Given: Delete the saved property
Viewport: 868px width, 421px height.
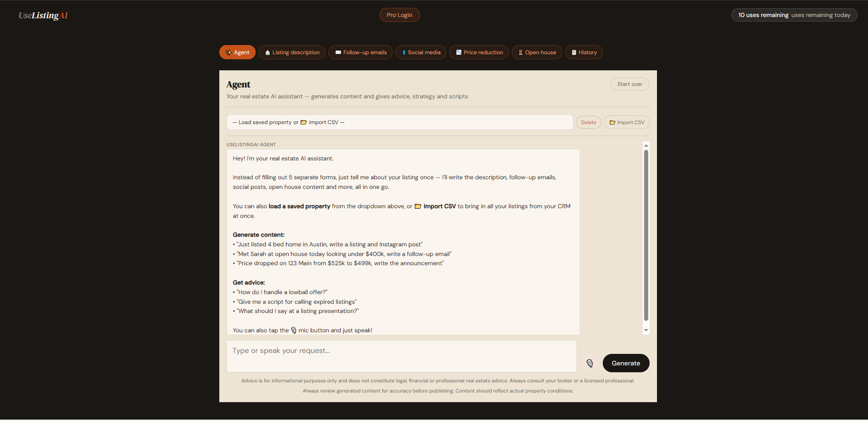Looking at the screenshot, I should tap(588, 123).
